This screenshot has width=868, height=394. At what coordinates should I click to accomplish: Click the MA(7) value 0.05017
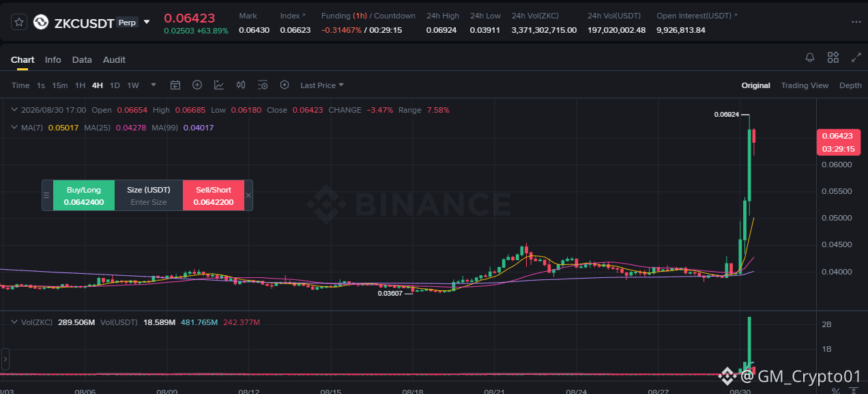pos(63,128)
